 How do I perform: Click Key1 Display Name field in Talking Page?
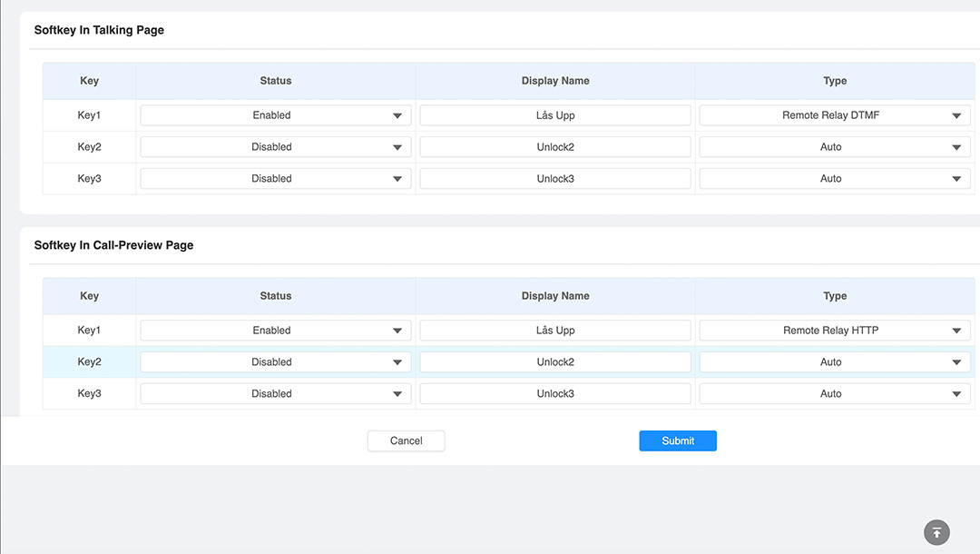click(555, 115)
